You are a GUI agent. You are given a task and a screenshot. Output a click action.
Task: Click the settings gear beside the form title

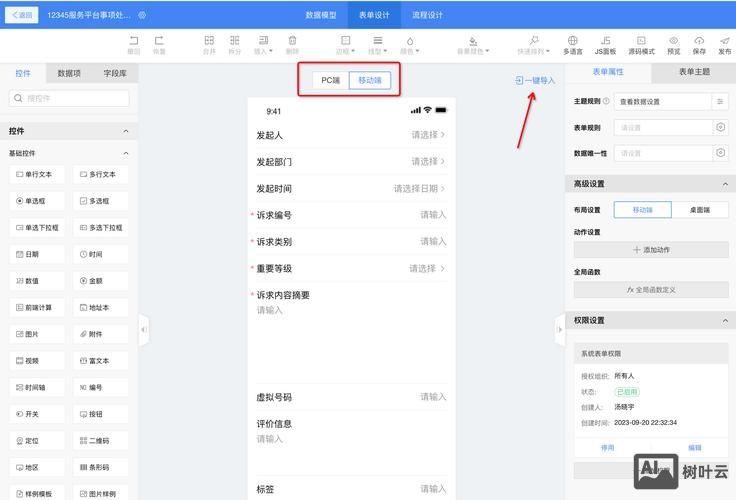(x=142, y=15)
